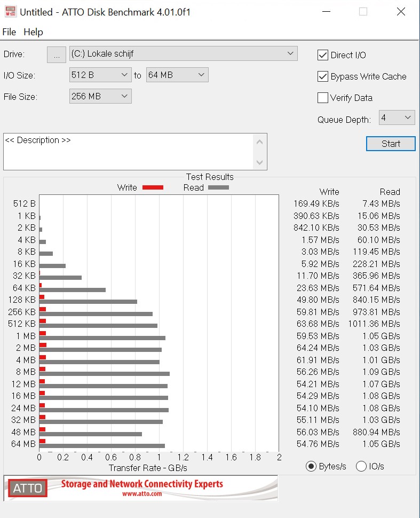Minimize the ATTO Disk Benchmark window
The height and width of the screenshot is (518, 420).
point(326,12)
